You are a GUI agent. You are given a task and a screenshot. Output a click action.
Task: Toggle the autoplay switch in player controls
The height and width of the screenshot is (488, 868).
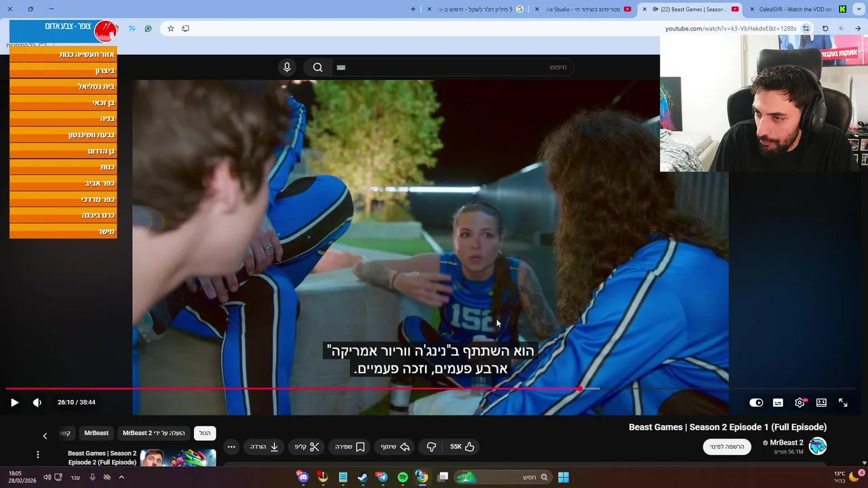tap(756, 403)
